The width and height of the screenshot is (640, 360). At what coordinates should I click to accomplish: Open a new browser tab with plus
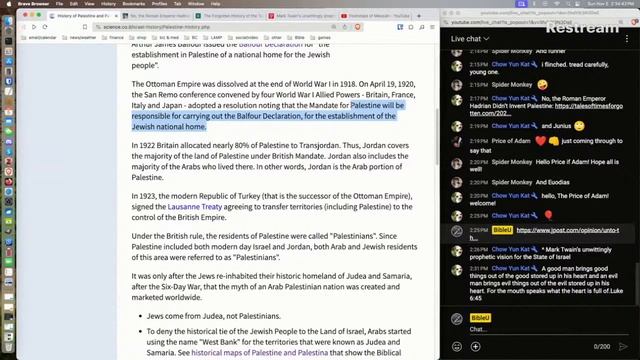point(419,16)
